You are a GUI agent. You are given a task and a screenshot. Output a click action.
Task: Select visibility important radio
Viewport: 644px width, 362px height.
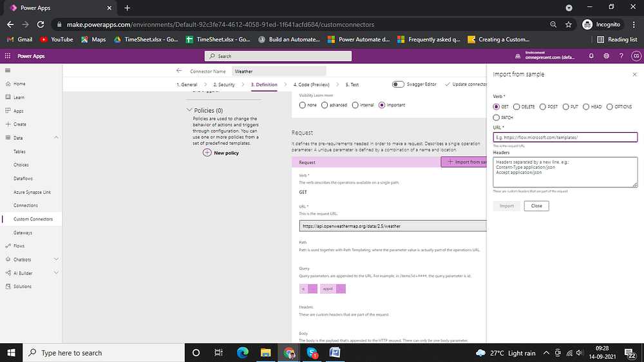pyautogui.click(x=382, y=105)
